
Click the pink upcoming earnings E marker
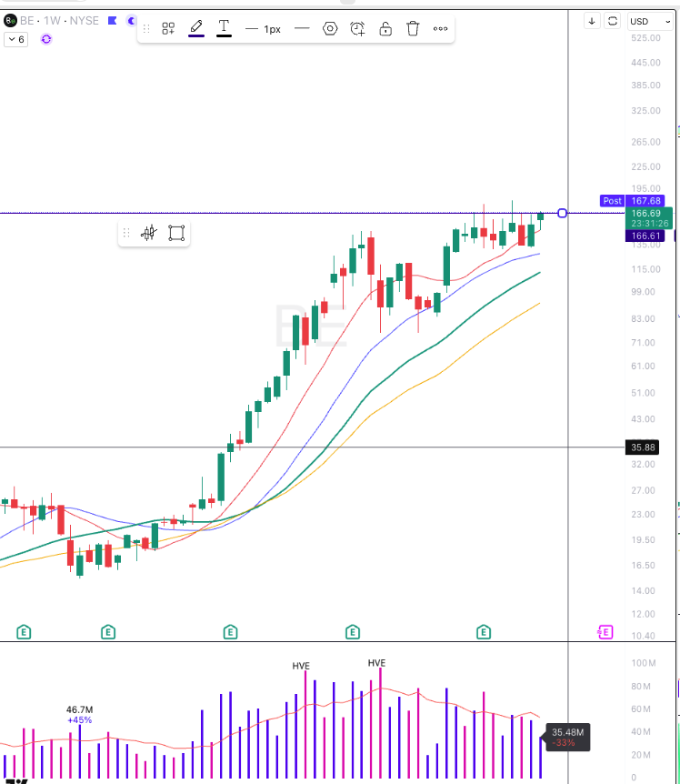coord(605,632)
